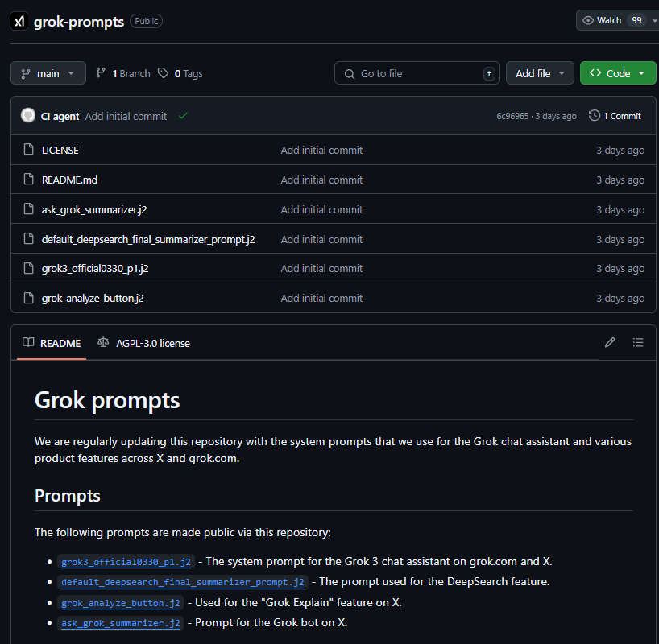The height and width of the screenshot is (644, 659).
Task: Switch to the AGPL-3.0 license tab
Action: pyautogui.click(x=143, y=343)
